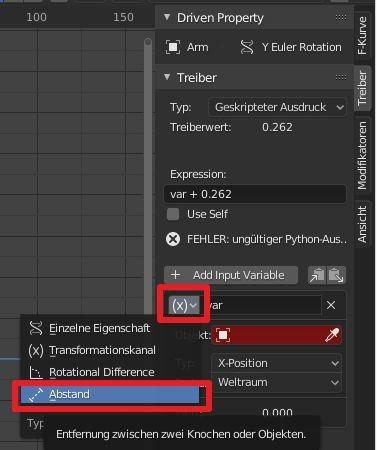Click the Expression field var + 0.262
The image size is (377, 450).
(x=255, y=194)
